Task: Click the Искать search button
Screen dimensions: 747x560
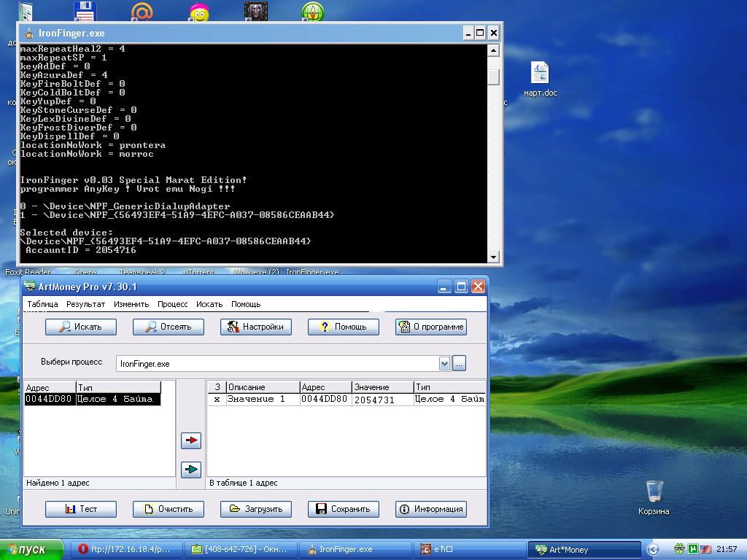Action: click(x=80, y=327)
